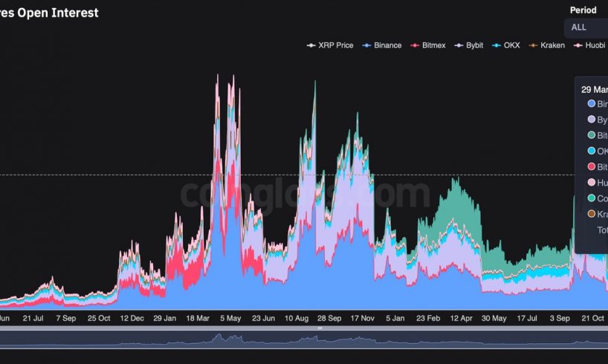Click the 5 May x-axis date label
Image resolution: width=608 pixels, height=364 pixels.
coord(230,318)
